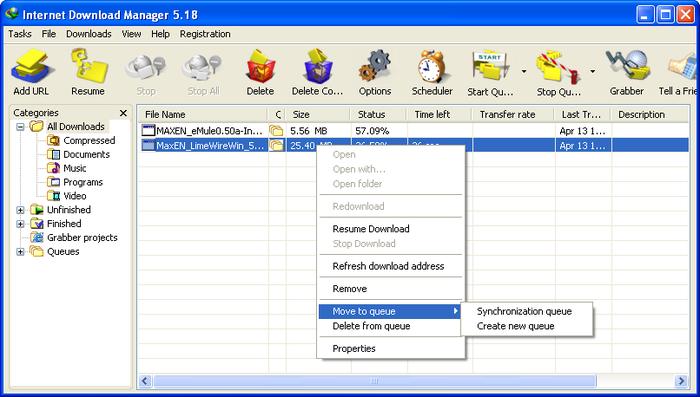Click the Delete Completed toolbar icon
The width and height of the screenshot is (700, 397).
[x=318, y=67]
